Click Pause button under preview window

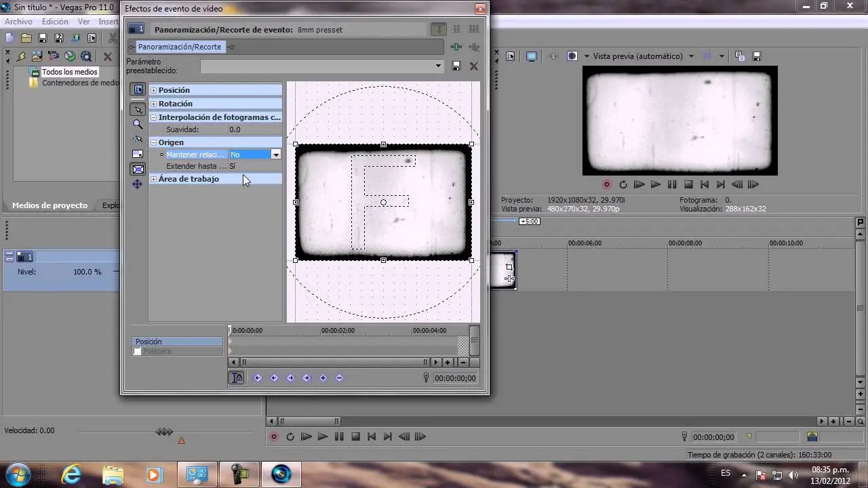point(672,184)
